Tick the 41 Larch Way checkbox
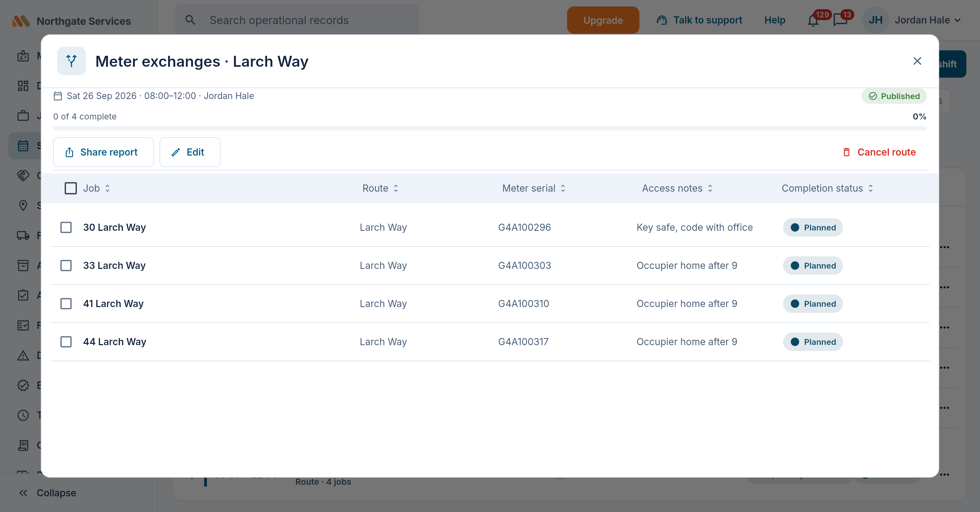Image resolution: width=980 pixels, height=512 pixels. click(66, 304)
